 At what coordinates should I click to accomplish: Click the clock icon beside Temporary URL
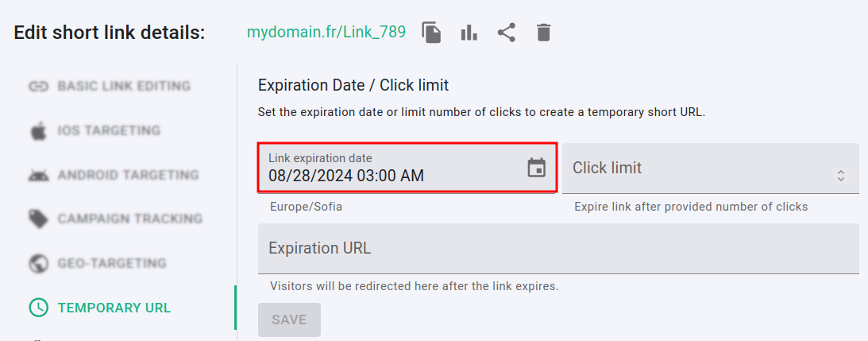pyautogui.click(x=38, y=308)
